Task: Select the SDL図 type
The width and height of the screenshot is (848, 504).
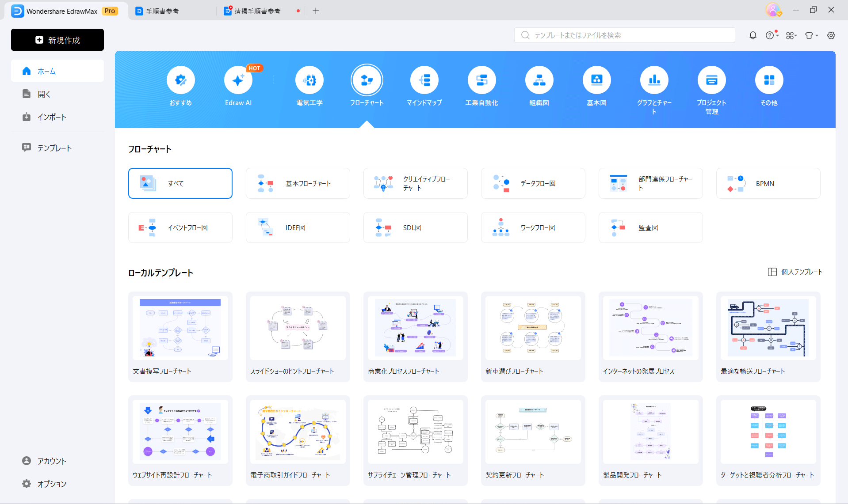Action: [416, 227]
